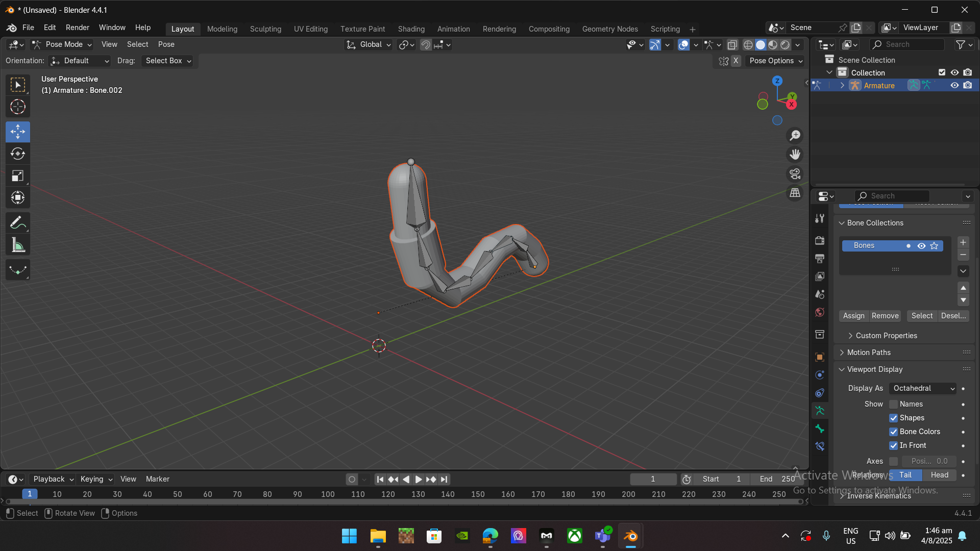Open Bone properties tab icon
The width and height of the screenshot is (980, 551).
820,429
